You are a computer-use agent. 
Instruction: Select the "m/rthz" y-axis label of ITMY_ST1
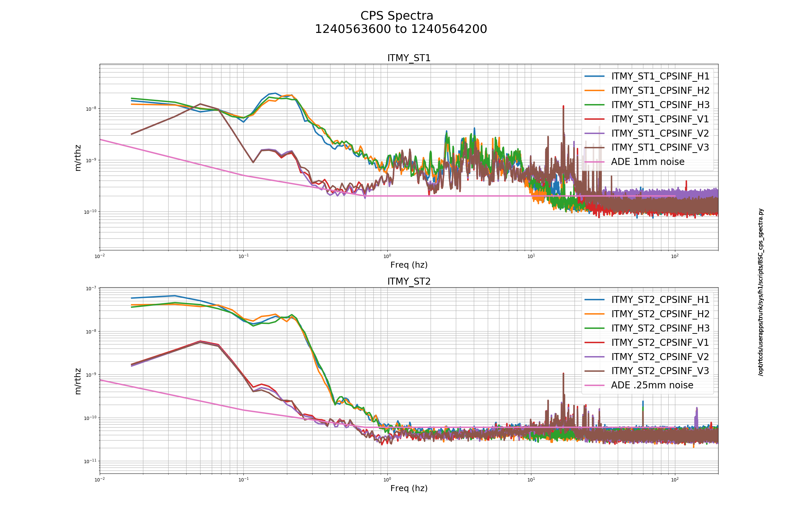coord(78,158)
